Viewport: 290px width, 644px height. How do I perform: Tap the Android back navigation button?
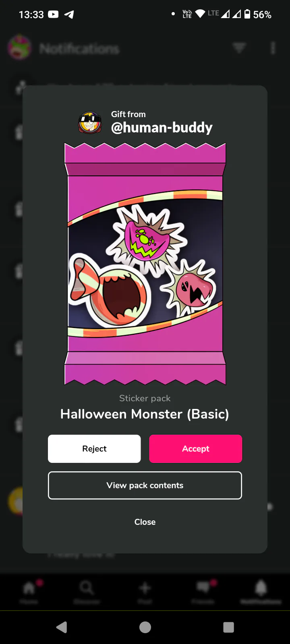coord(62,627)
